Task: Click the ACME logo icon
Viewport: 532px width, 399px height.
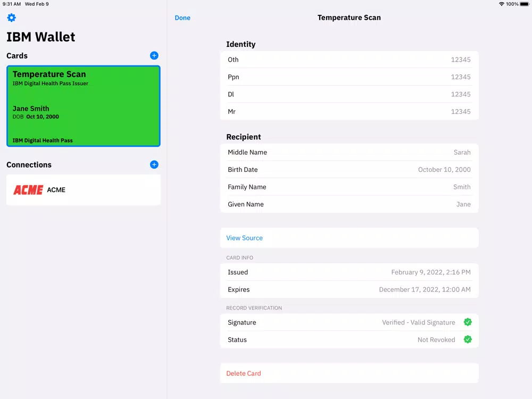Action: pyautogui.click(x=28, y=190)
